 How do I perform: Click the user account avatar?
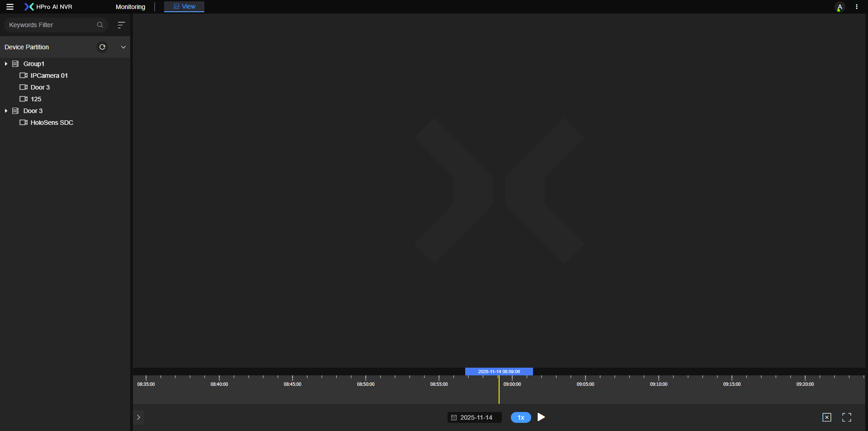tap(840, 7)
